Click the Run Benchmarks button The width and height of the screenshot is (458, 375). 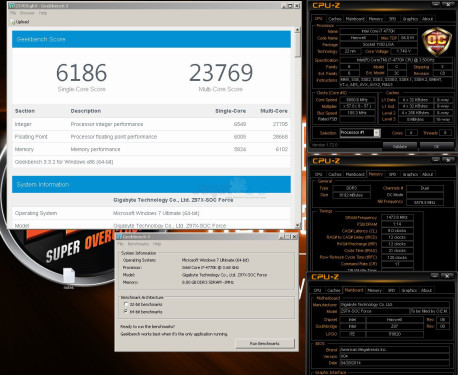click(265, 343)
